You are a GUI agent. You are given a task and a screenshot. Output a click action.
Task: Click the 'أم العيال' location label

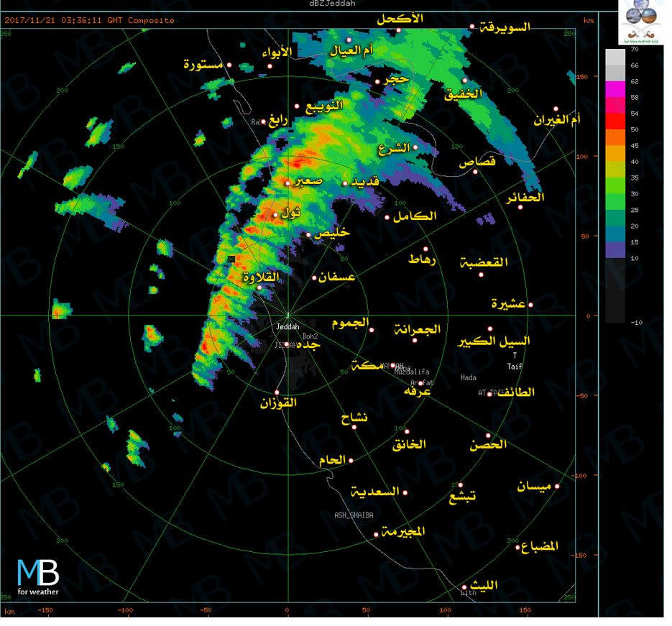coord(351,50)
